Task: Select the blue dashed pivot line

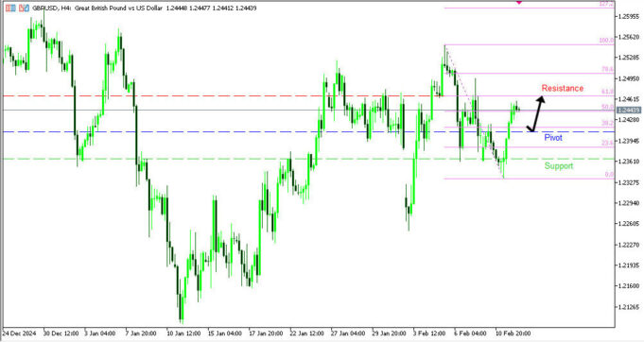Action: [308, 131]
